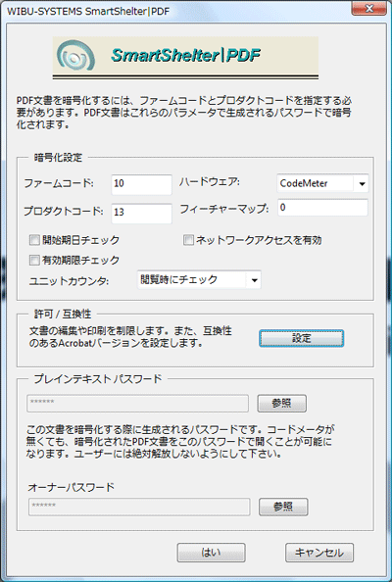Open the ハードウェア CodeMeter dropdown
Image resolution: width=392 pixels, height=582 pixels.
tap(322, 183)
